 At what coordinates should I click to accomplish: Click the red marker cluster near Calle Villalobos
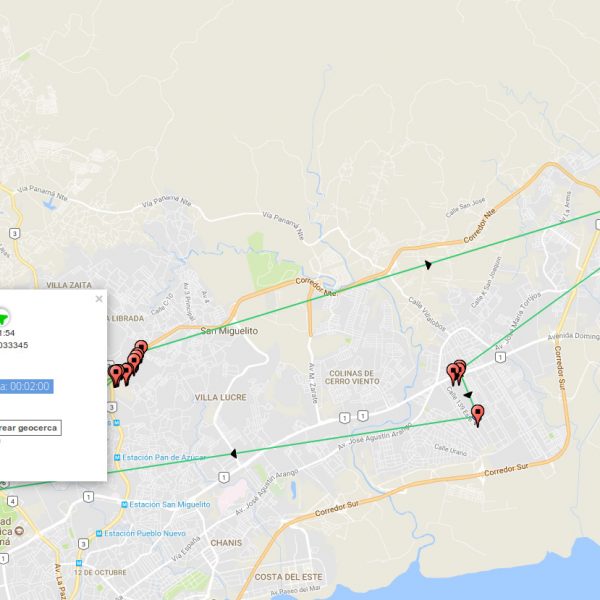coord(456,372)
